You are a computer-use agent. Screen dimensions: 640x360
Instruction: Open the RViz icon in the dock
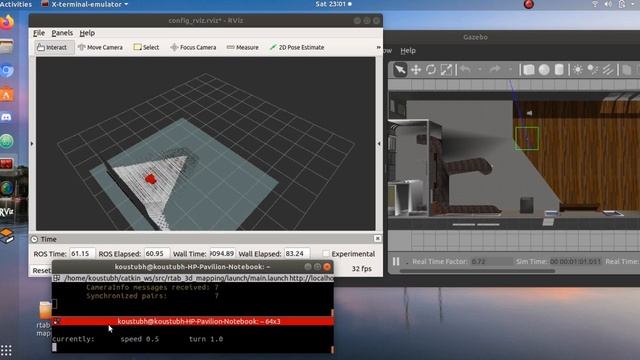7,212
